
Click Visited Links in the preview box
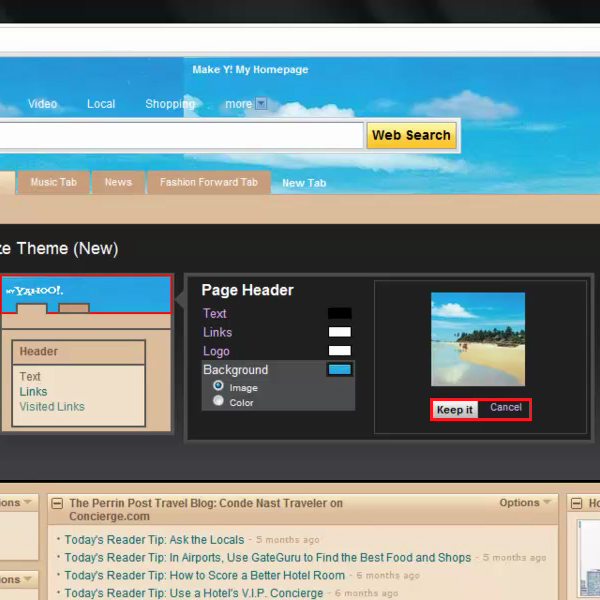[x=52, y=406]
